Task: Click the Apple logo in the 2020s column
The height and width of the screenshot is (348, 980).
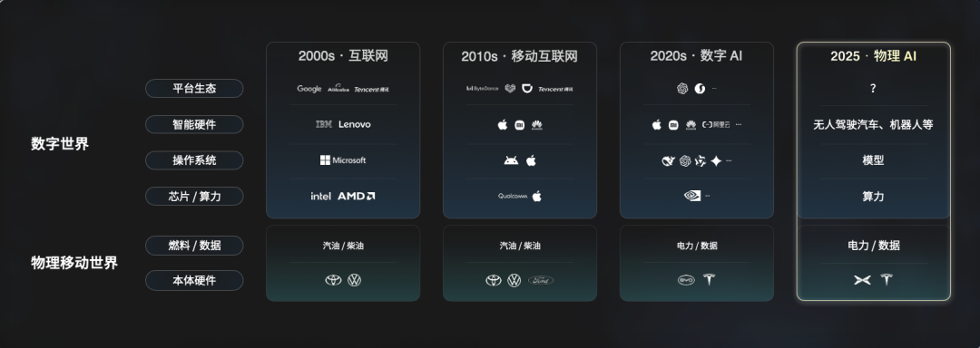Action: pyautogui.click(x=656, y=125)
